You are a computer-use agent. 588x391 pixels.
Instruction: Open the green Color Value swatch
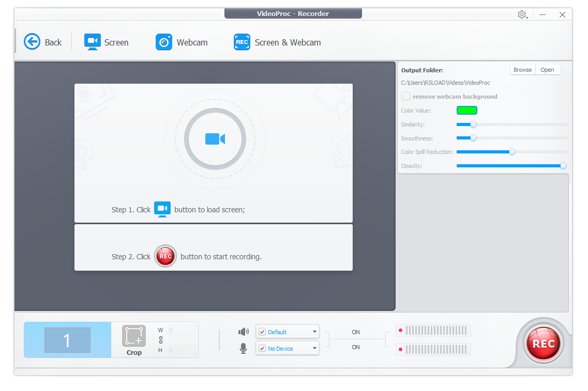click(x=466, y=110)
